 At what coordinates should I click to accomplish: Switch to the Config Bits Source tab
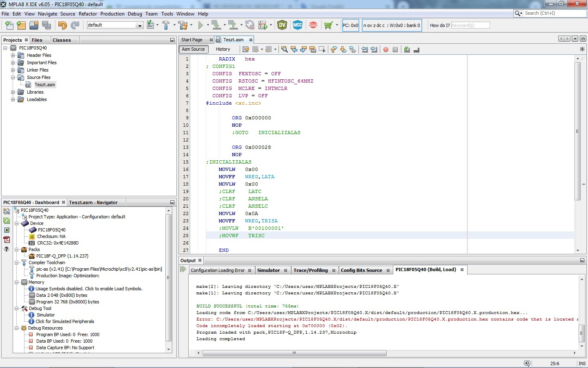coord(361,270)
